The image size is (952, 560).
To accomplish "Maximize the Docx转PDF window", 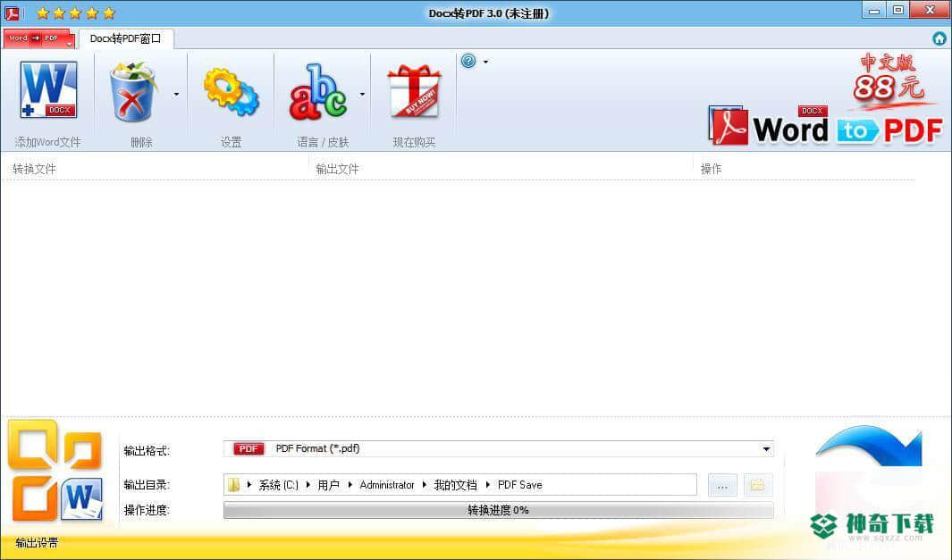I will 898,11.
